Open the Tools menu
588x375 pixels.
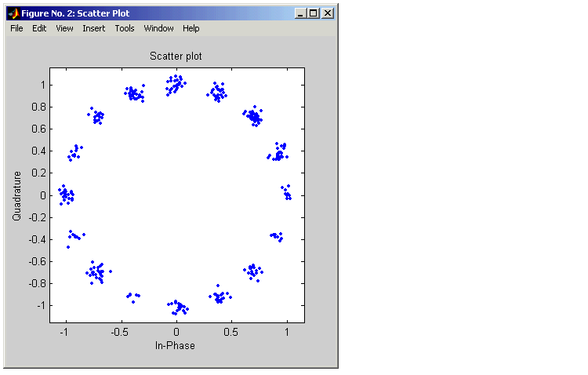click(x=125, y=28)
